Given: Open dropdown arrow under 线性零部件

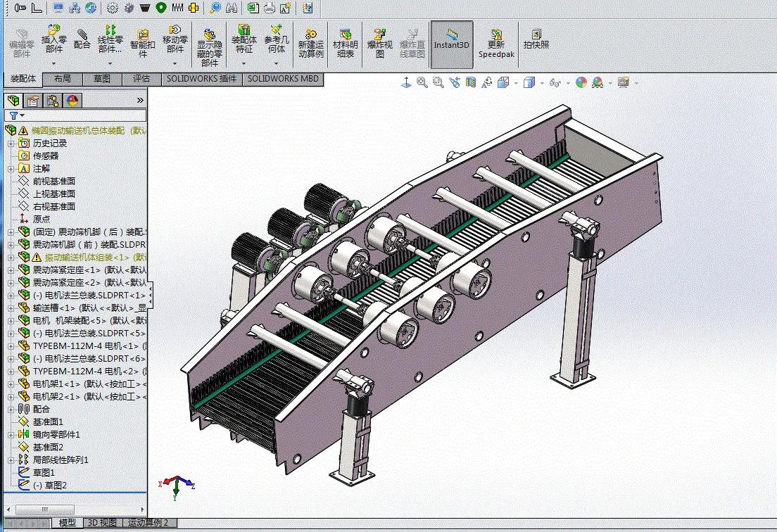Looking at the screenshot, I should tap(110, 63).
